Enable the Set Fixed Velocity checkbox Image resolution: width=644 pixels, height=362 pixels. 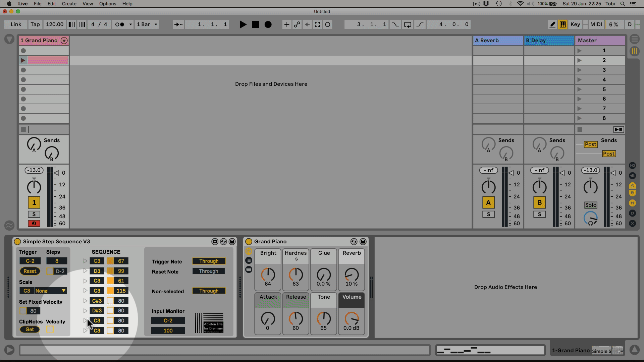coord(23,311)
